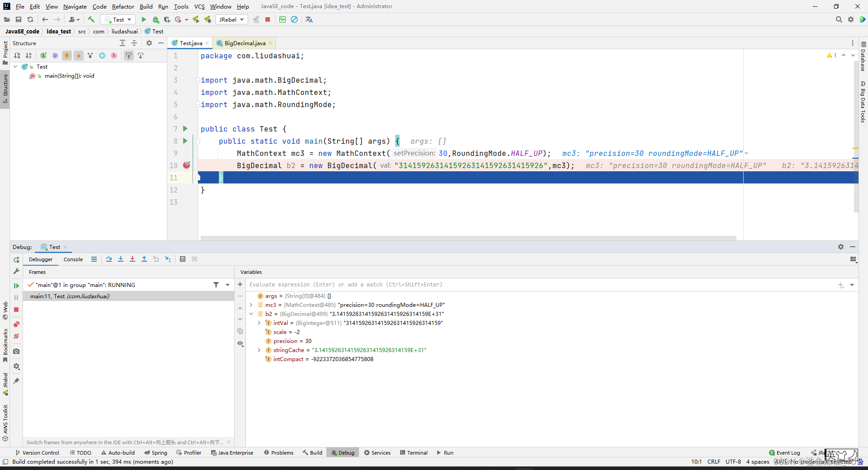The width and height of the screenshot is (868, 470).
Task: Expand the stringCache field node
Action: pyautogui.click(x=259, y=350)
